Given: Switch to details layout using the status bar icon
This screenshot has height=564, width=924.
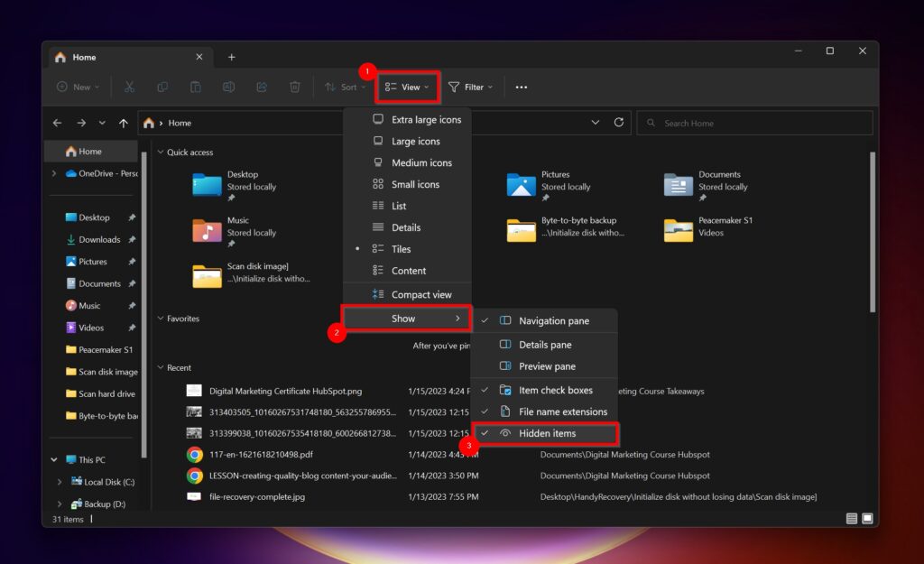Looking at the screenshot, I should (851, 519).
